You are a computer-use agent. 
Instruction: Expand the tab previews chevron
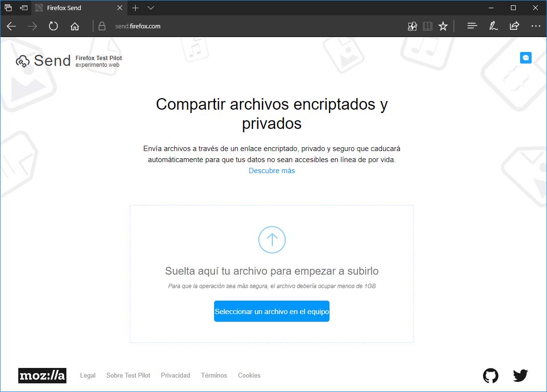(151, 8)
